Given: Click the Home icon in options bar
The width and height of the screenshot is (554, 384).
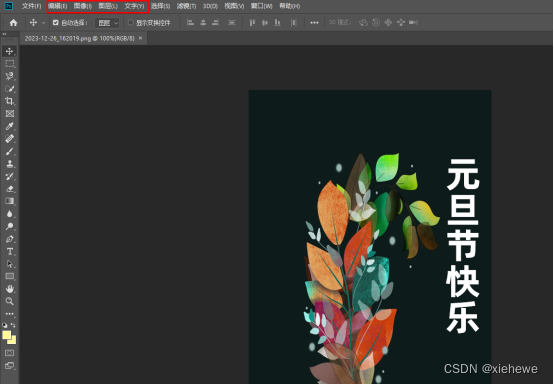Looking at the screenshot, I should [13, 23].
